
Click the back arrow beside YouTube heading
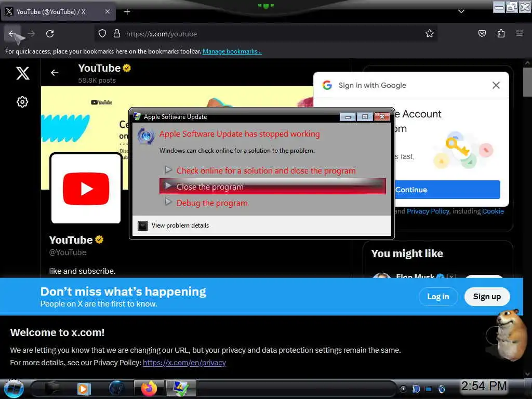click(55, 73)
